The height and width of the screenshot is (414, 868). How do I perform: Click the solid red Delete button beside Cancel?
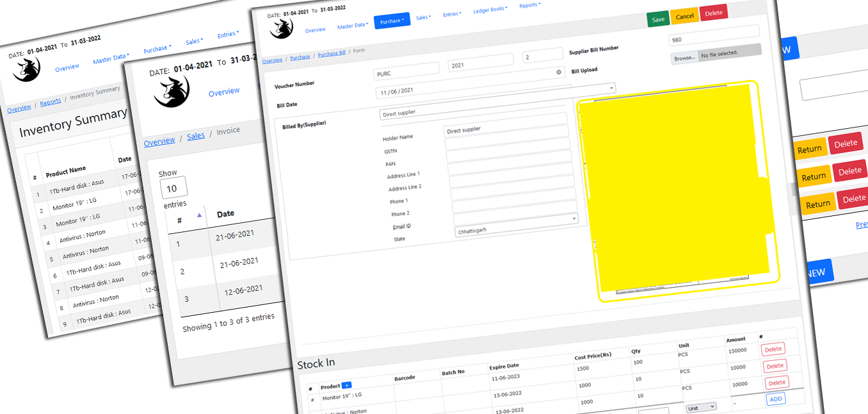713,13
